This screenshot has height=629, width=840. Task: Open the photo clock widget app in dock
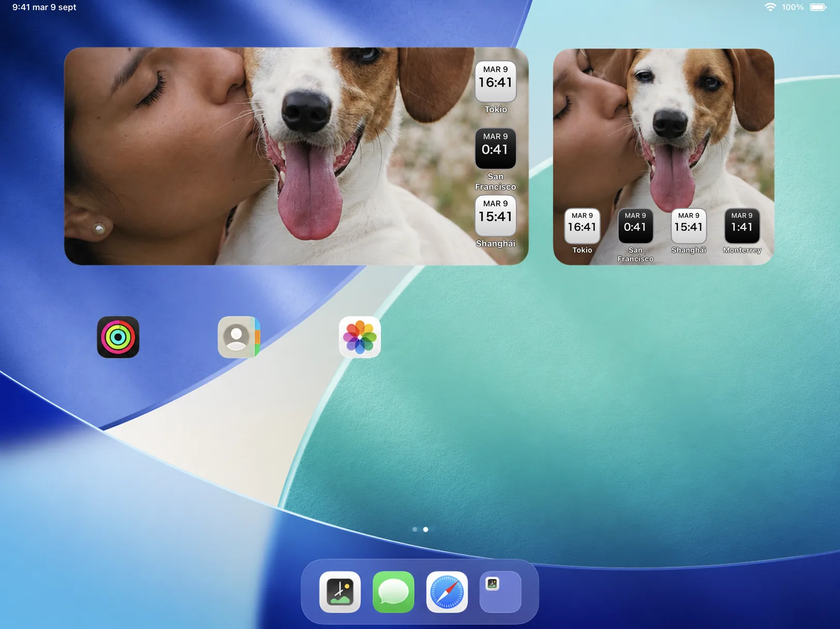[340, 592]
